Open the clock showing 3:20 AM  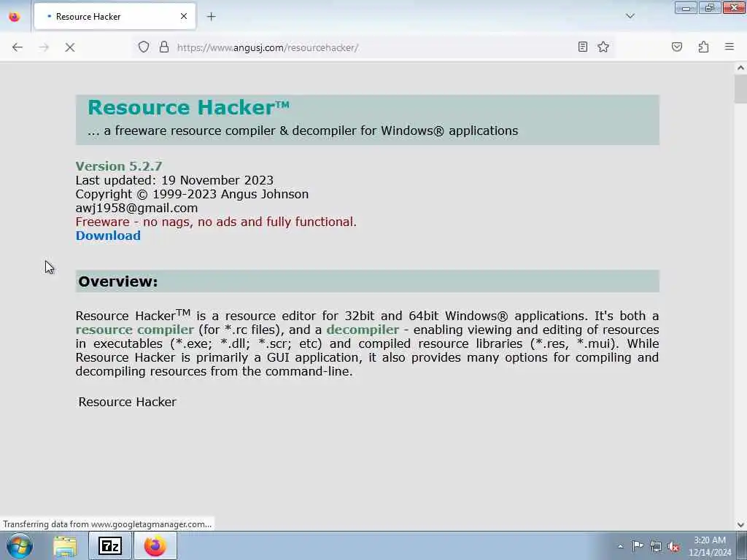[x=710, y=546]
